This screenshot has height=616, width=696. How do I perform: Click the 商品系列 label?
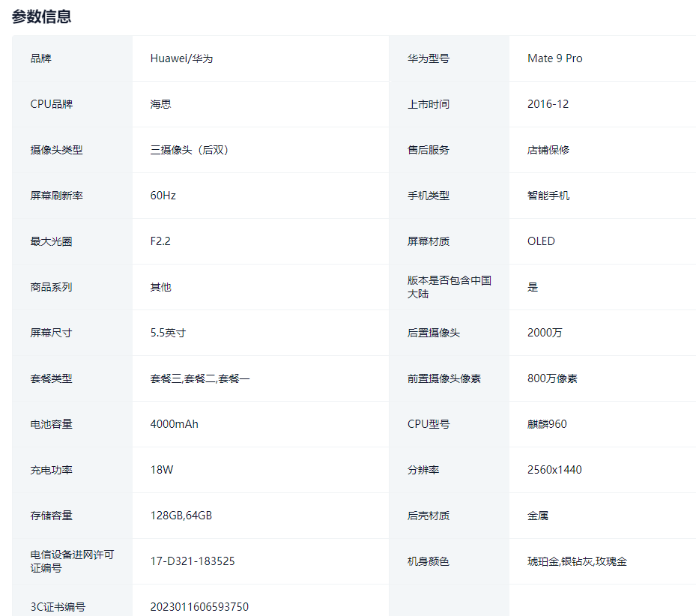tap(51, 287)
